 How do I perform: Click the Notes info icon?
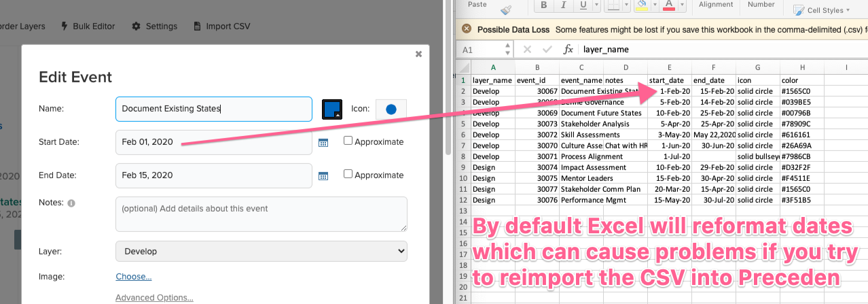71,203
